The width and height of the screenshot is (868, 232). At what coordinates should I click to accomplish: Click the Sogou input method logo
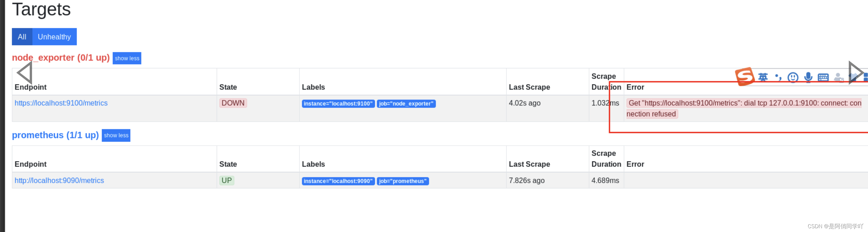click(745, 76)
